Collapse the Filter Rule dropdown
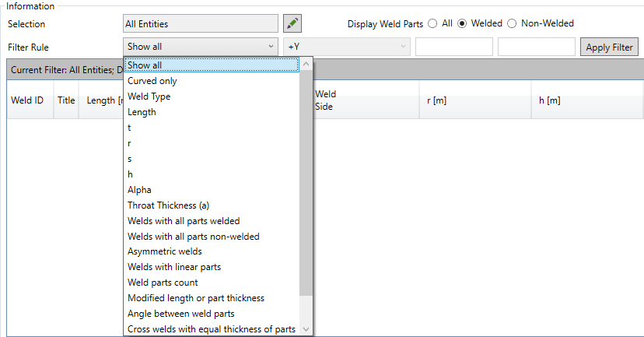 tap(271, 47)
